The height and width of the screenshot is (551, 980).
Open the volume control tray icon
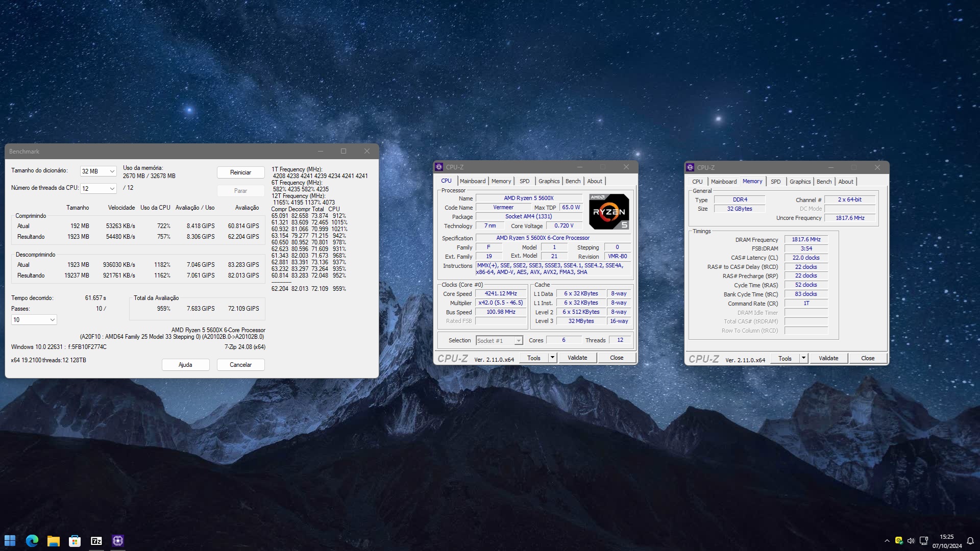[911, 541]
